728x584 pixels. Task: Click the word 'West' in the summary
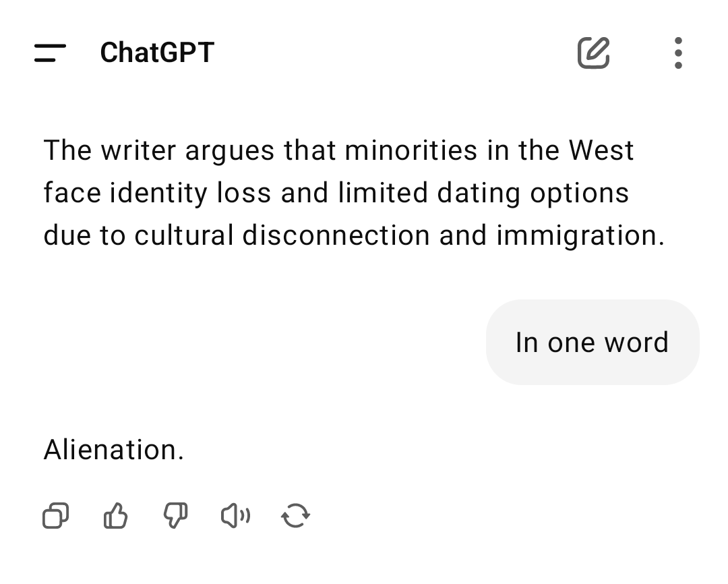pyautogui.click(x=601, y=150)
